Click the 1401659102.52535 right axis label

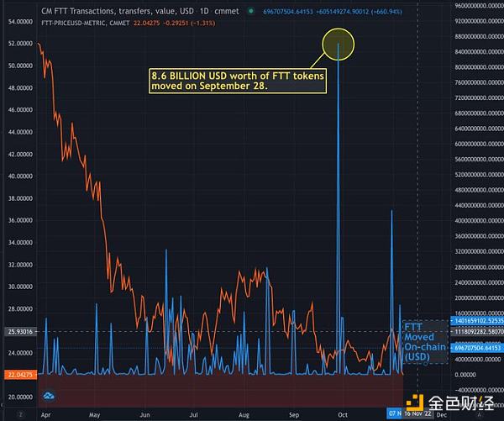click(479, 321)
